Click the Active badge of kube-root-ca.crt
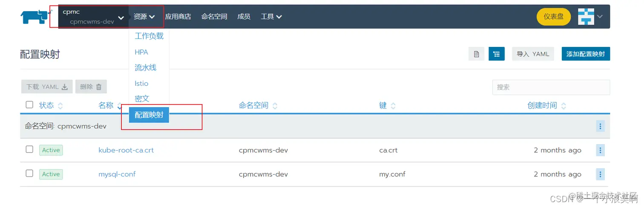Screen dimensions: 644x207 [x=51, y=150]
